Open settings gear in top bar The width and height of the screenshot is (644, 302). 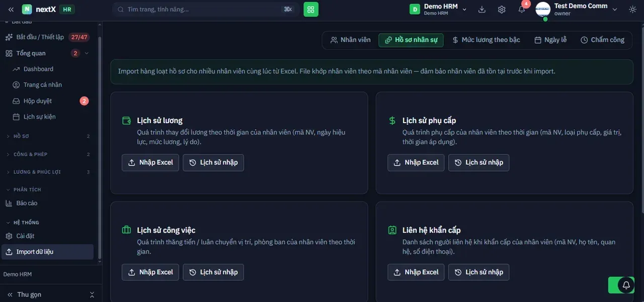click(502, 9)
